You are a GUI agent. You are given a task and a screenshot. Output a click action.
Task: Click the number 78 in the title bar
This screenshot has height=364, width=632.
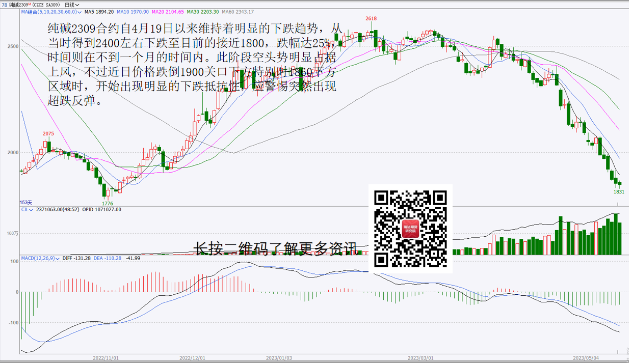pyautogui.click(x=5, y=5)
